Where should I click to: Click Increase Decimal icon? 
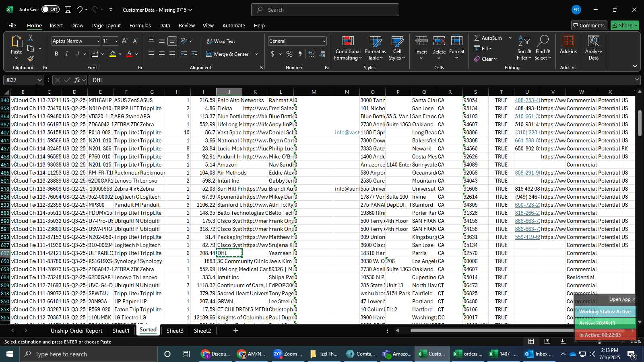[312, 54]
